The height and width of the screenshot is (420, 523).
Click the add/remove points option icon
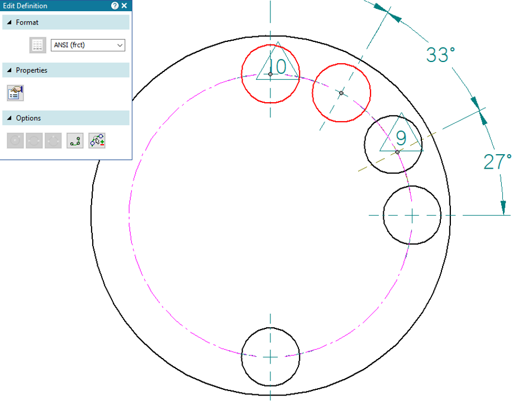[97, 141]
